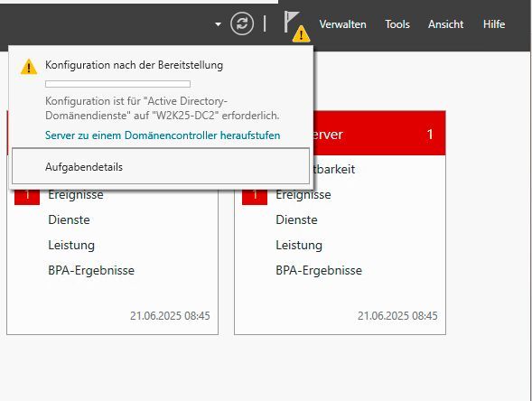Click the left tile timestamp 21.06.2025 08:45
The height and width of the screenshot is (401, 532).
tap(170, 316)
